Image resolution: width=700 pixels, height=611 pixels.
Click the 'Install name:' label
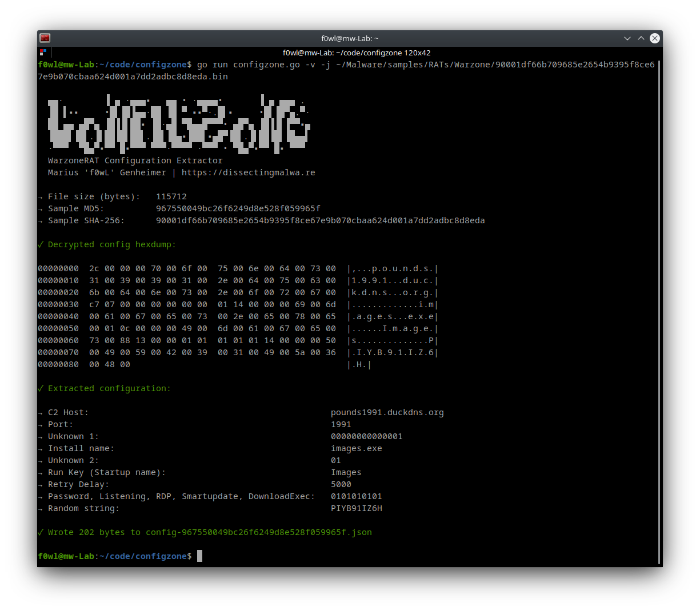[81, 448]
